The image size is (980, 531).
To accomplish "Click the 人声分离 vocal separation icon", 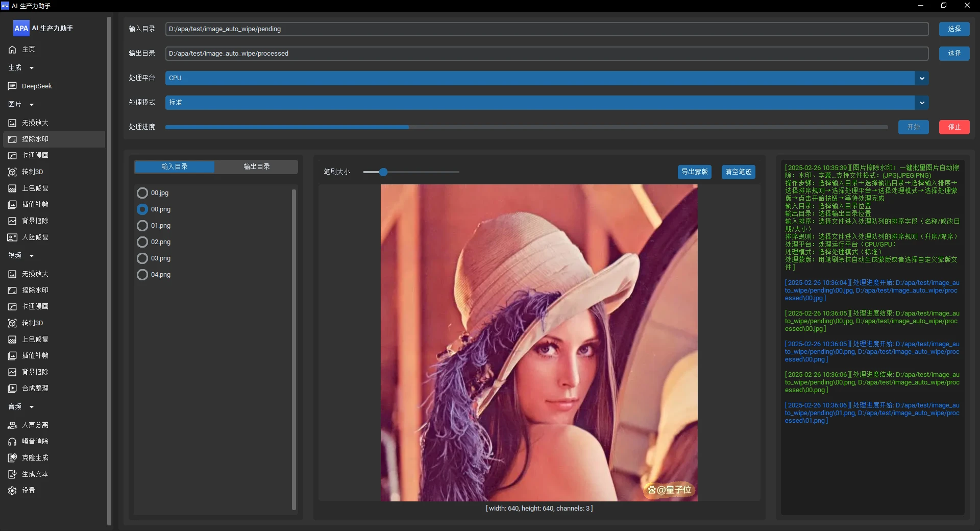I will pyautogui.click(x=12, y=425).
